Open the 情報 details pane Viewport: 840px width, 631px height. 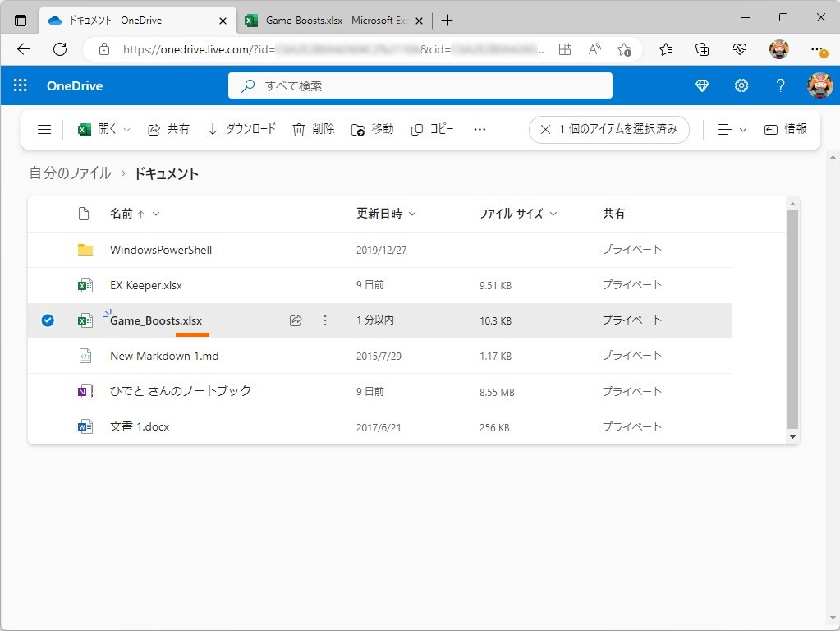[x=785, y=129]
